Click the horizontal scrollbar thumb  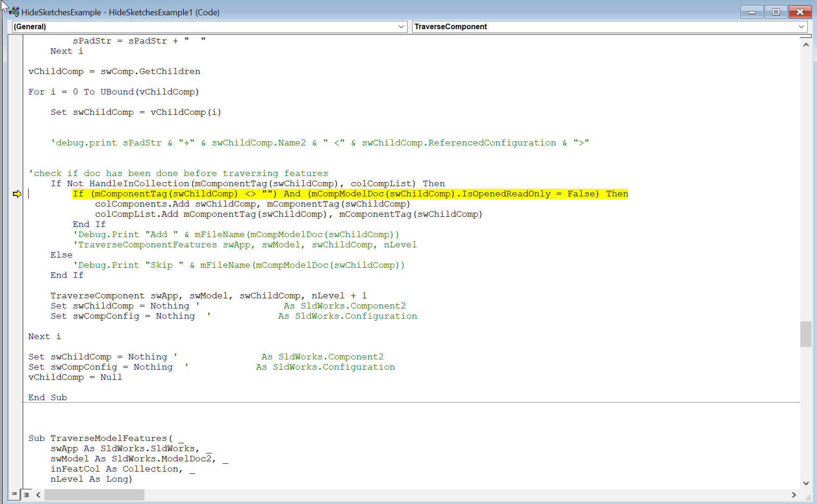pyautogui.click(x=94, y=495)
